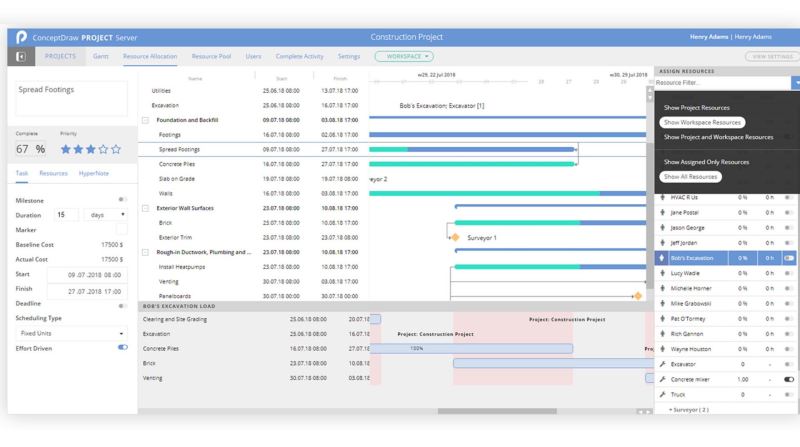Click person icon beside Mike Grabowski
This screenshot has height=447, width=800.
pos(662,304)
